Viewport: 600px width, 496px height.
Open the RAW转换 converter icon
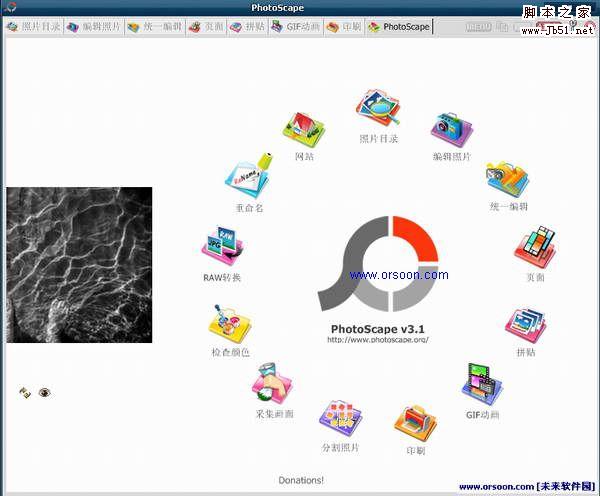222,247
